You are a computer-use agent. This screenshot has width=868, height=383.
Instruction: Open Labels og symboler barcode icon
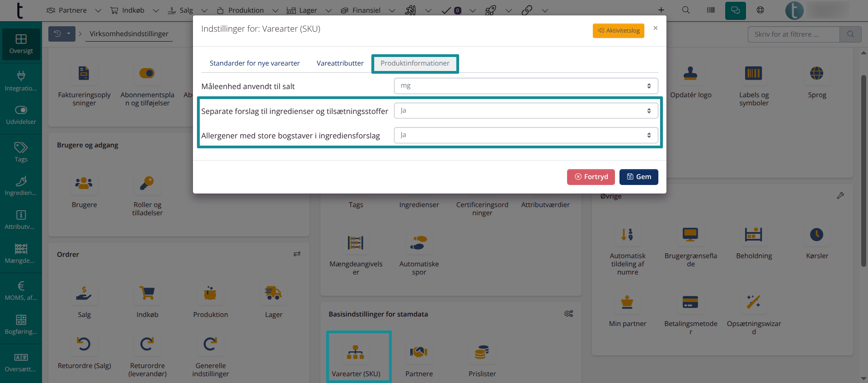tap(754, 73)
